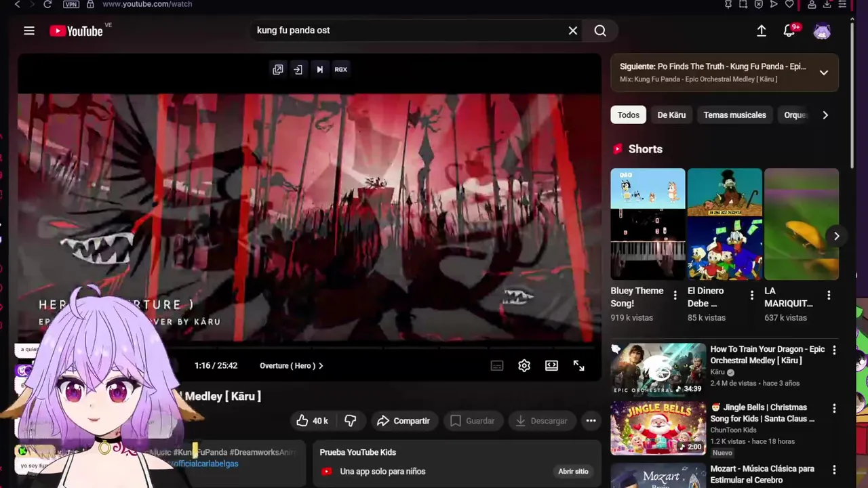
Task: Like the video with 40 k likes
Action: [x=312, y=421]
